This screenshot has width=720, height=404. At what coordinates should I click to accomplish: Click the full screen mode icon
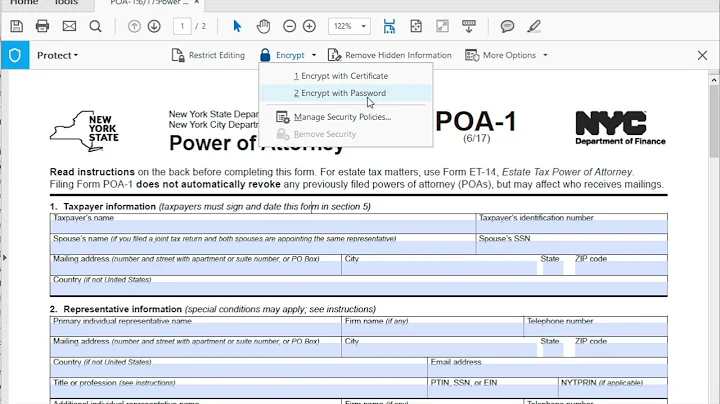[442, 26]
